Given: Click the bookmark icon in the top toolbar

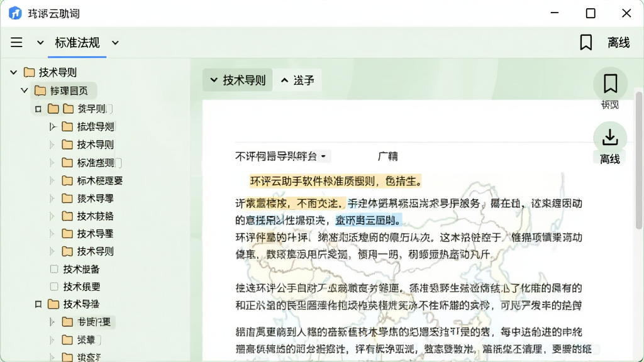Looking at the screenshot, I should [x=586, y=42].
